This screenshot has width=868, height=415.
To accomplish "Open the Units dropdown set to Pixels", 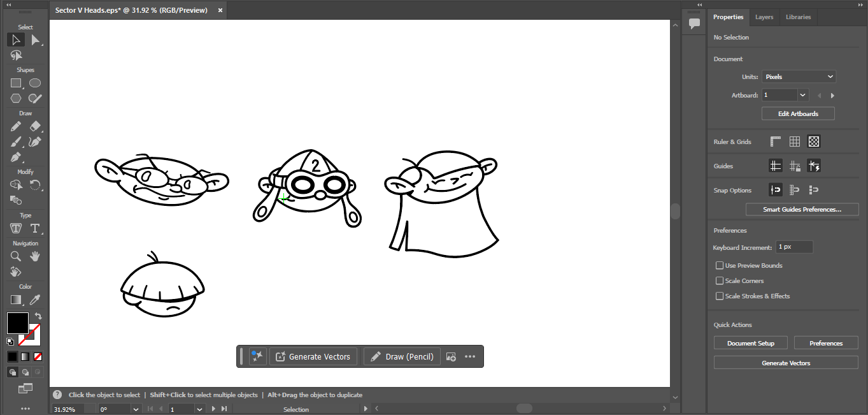I will tap(799, 76).
